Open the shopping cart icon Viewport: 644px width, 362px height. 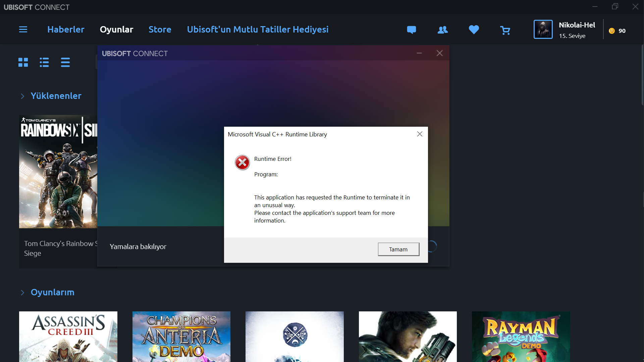pyautogui.click(x=505, y=31)
